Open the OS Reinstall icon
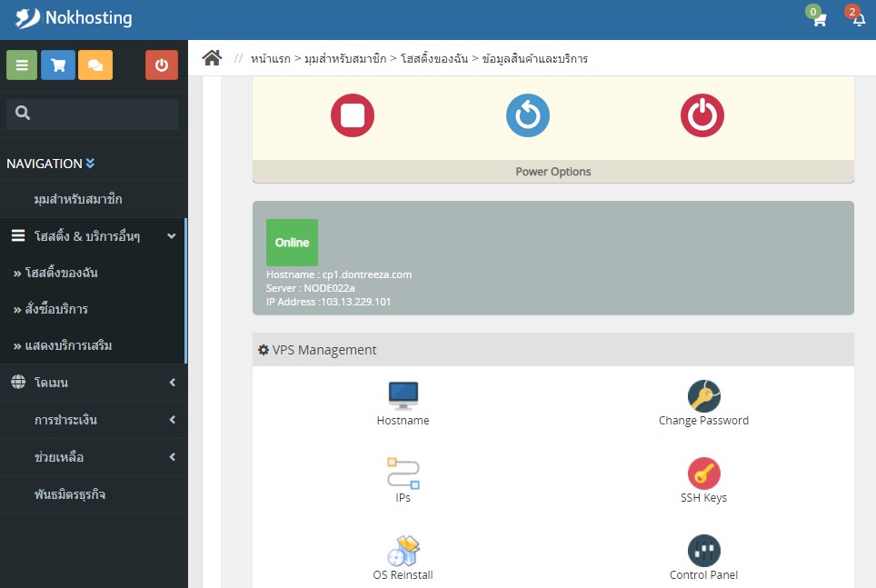 pyautogui.click(x=403, y=551)
